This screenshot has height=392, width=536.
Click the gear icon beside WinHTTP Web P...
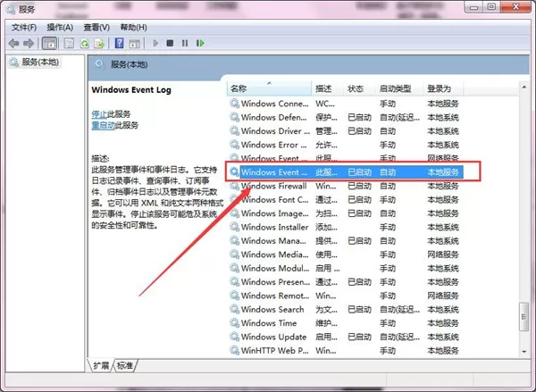point(234,350)
